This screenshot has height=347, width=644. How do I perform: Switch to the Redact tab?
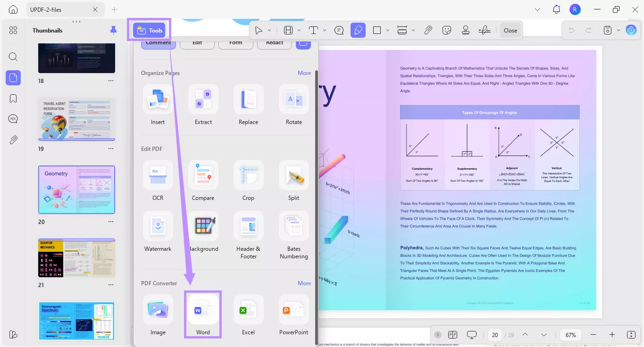(274, 42)
